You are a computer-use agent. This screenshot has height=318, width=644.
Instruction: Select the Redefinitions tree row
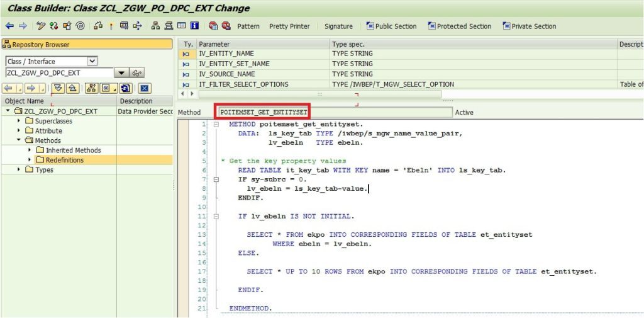click(x=87, y=160)
